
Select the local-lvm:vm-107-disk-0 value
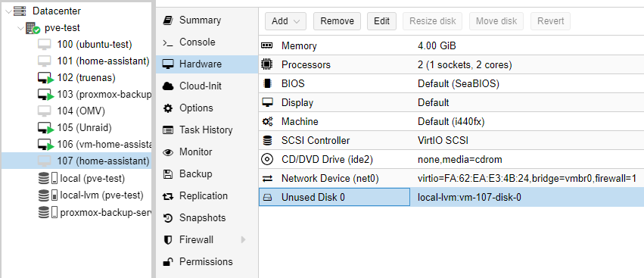[469, 198]
